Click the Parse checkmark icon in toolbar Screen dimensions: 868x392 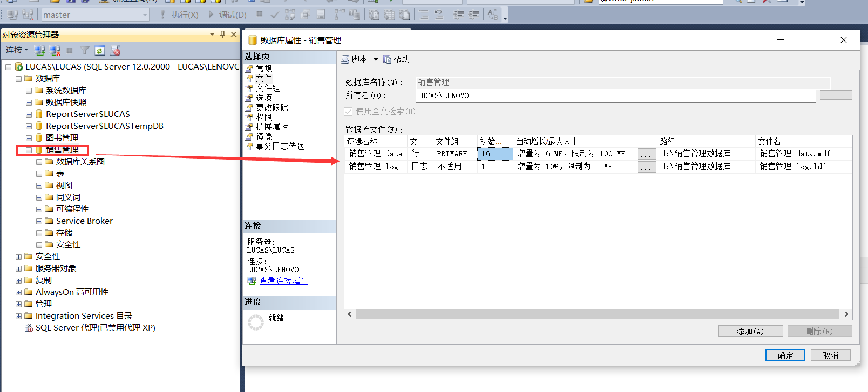(275, 15)
